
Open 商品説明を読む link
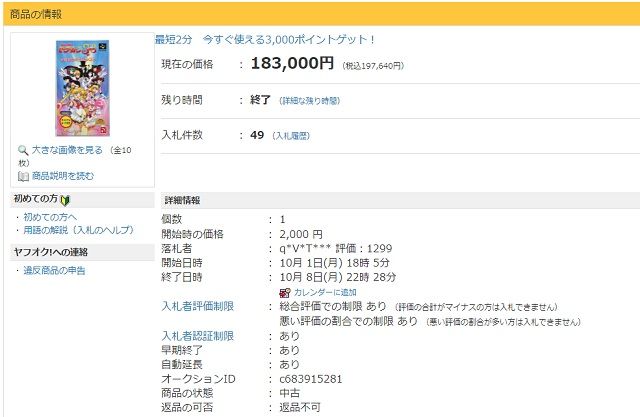62,176
